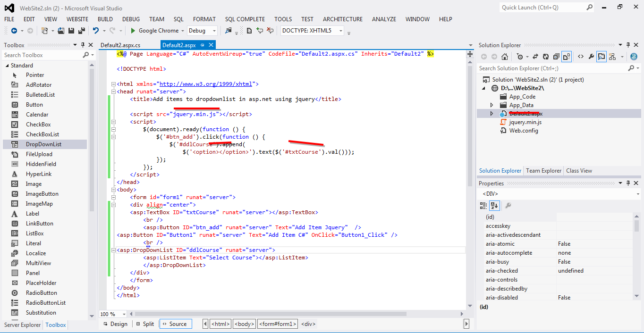Image resolution: width=644 pixels, height=333 pixels.
Task: Click the Undo arrow icon
Action: pyautogui.click(x=96, y=31)
